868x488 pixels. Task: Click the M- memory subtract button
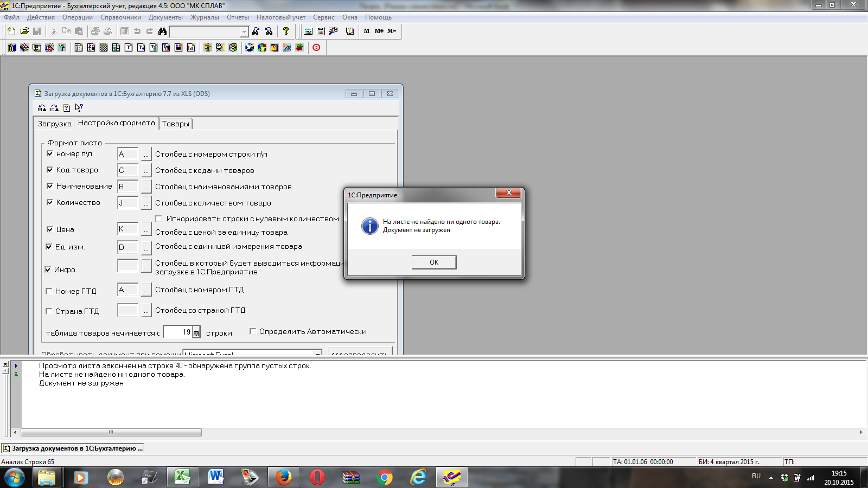pyautogui.click(x=392, y=31)
